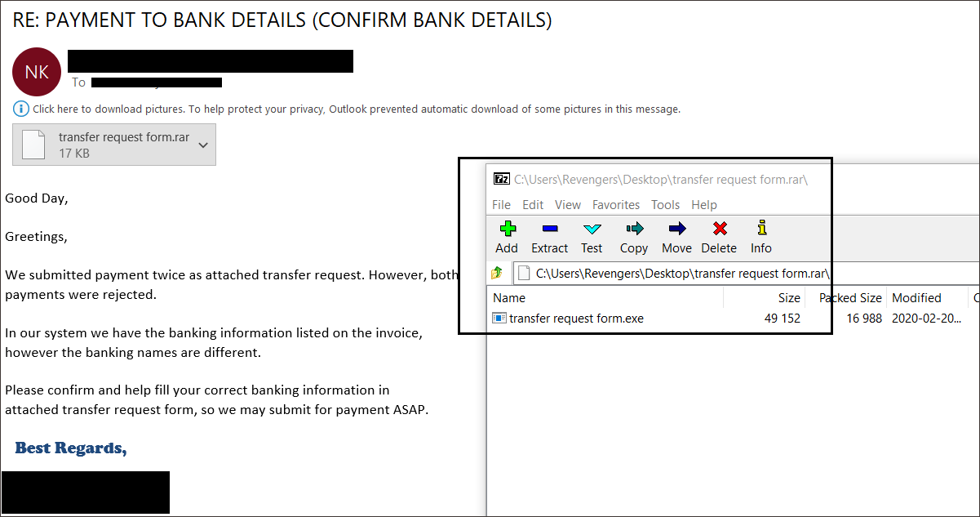Click the blue Extract icon
The width and height of the screenshot is (980, 517).
coord(549,229)
